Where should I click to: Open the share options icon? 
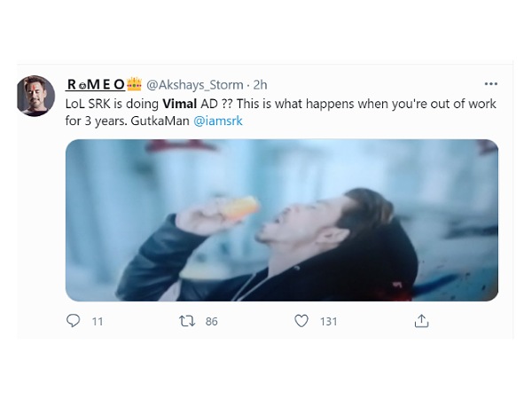[x=421, y=321]
